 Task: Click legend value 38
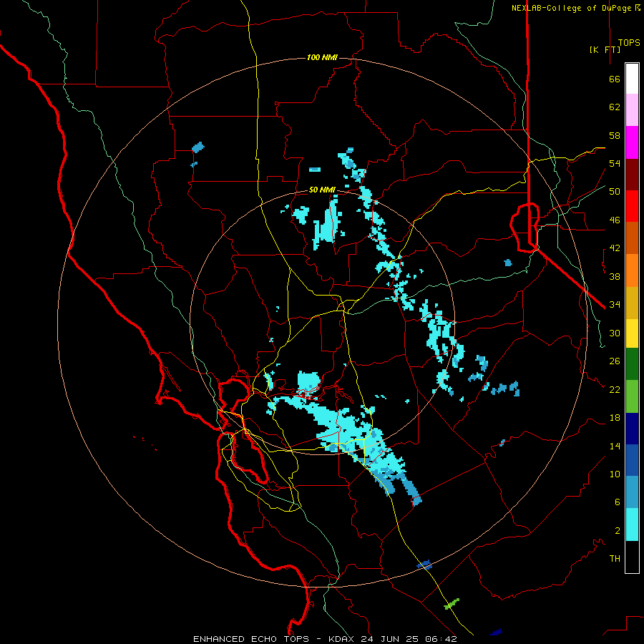615,276
